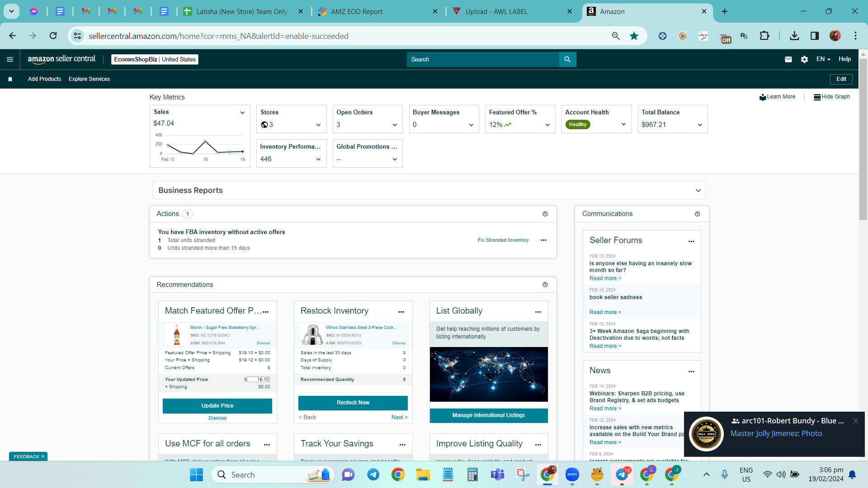
Task: Expand the Open Orders dropdown
Action: (x=395, y=125)
